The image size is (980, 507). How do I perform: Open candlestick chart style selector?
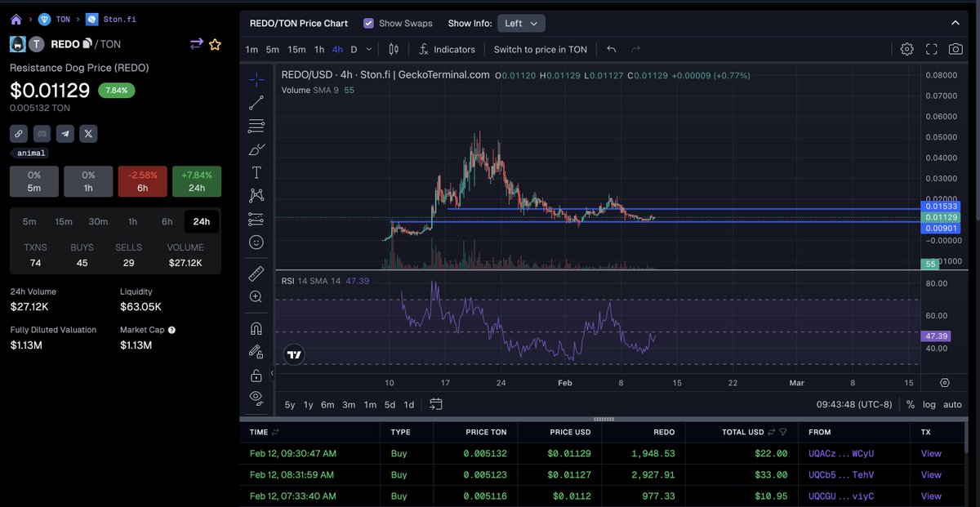(394, 49)
